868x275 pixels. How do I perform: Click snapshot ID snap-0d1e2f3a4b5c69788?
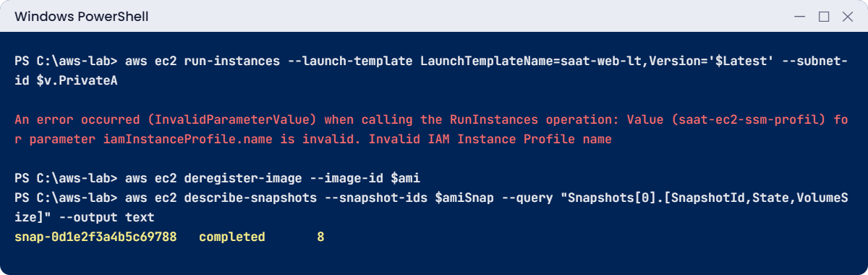95,237
